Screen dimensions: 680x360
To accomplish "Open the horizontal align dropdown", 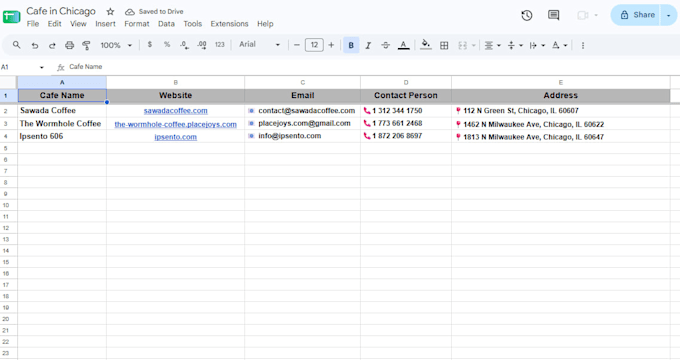I will [x=492, y=45].
